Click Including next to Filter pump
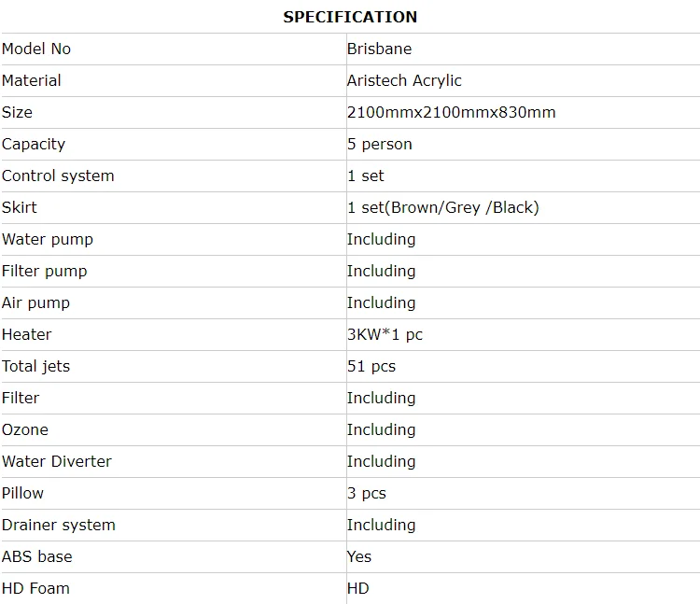Viewport: 700px width, 604px height. [381, 271]
